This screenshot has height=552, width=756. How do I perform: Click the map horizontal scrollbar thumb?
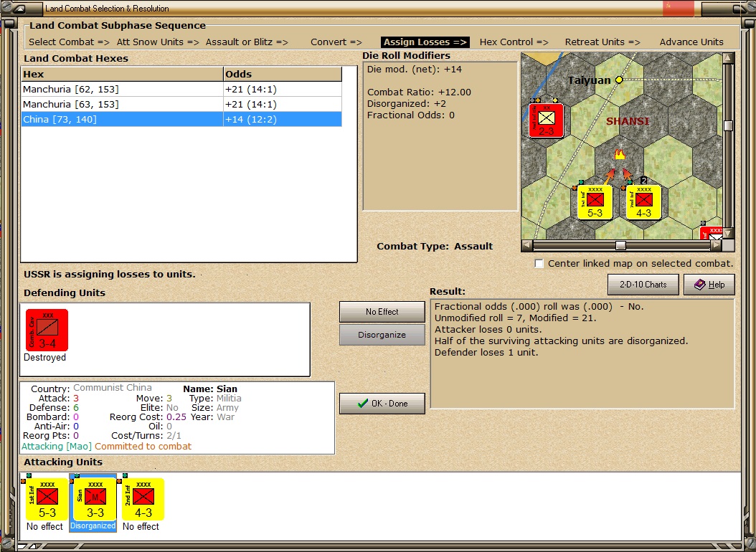[621, 246]
